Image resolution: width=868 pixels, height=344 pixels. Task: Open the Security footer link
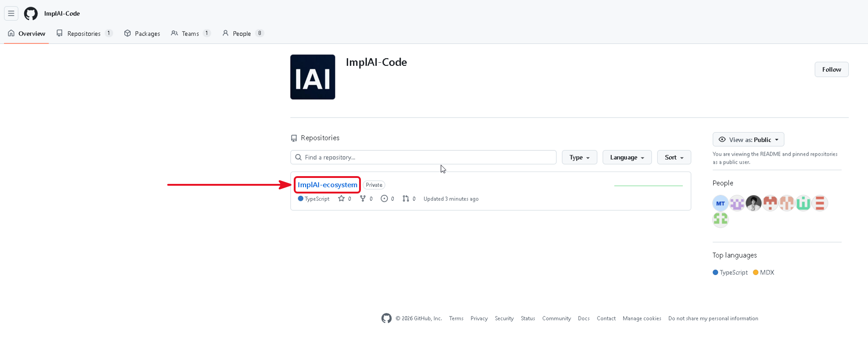(504, 318)
